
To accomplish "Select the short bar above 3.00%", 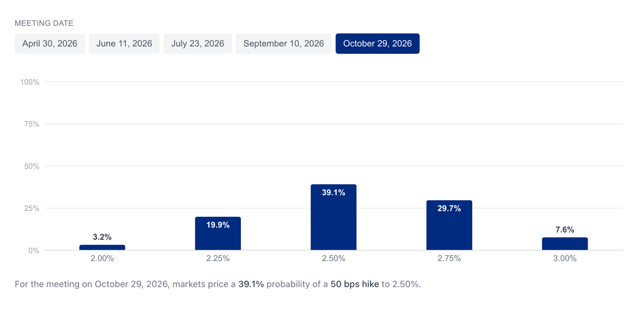I will click(564, 244).
